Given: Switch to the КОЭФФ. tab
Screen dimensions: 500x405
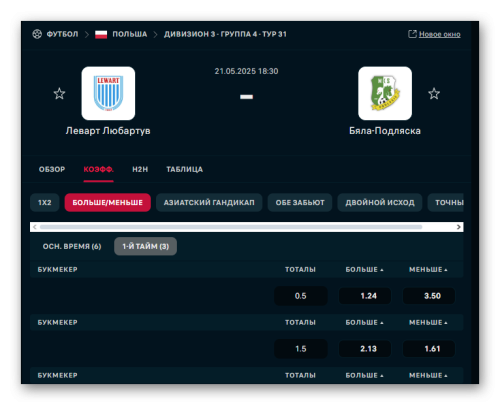Looking at the screenshot, I should [x=99, y=169].
